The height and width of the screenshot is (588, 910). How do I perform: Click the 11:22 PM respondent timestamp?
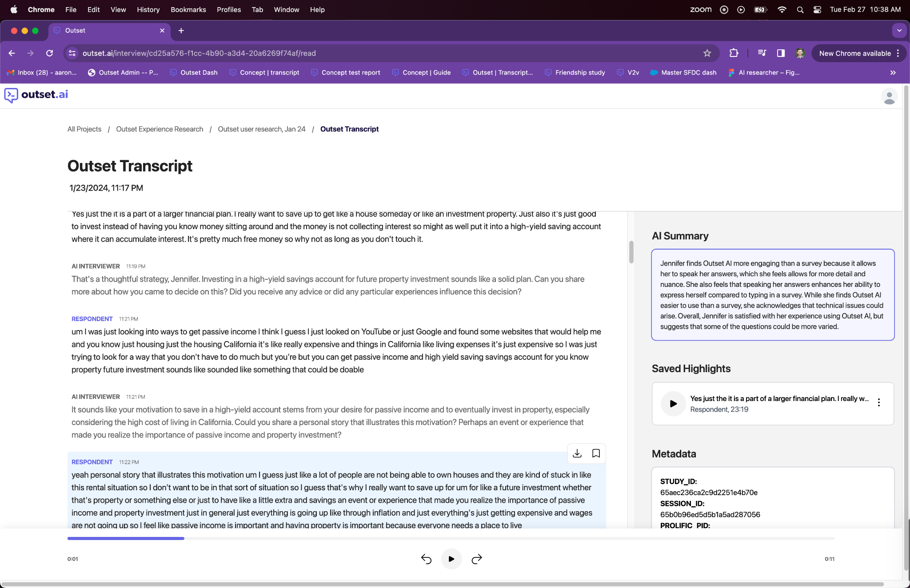coord(129,462)
